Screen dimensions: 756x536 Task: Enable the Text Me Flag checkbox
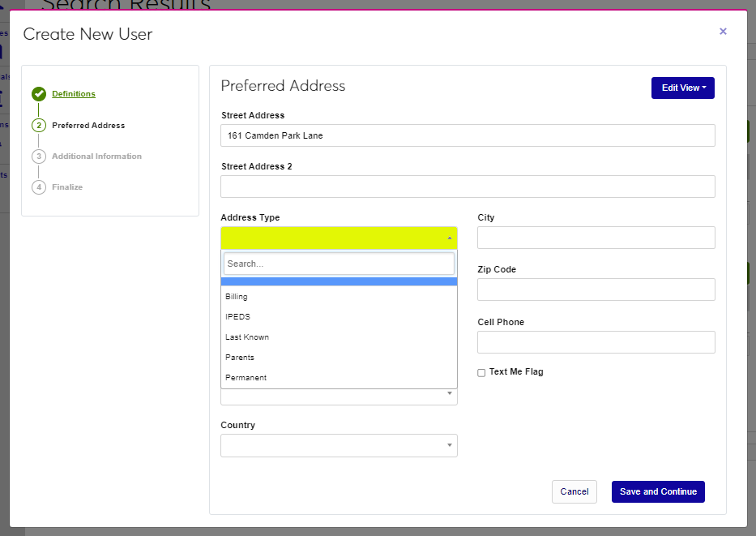point(481,373)
